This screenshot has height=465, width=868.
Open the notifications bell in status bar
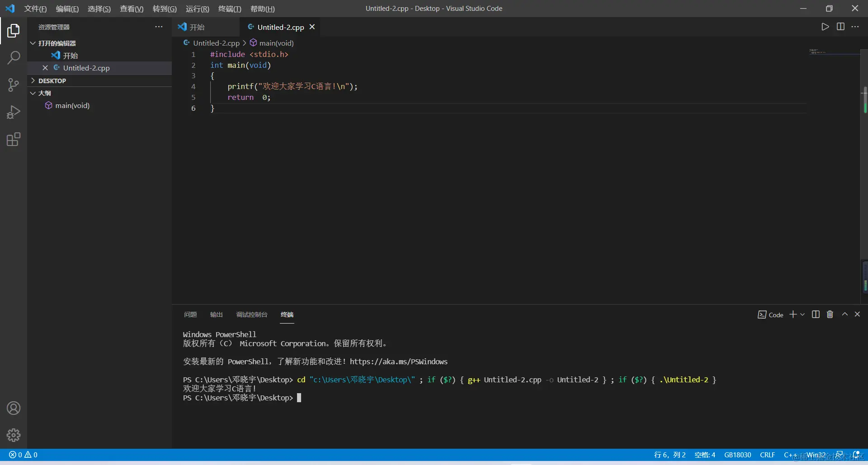[x=856, y=455]
